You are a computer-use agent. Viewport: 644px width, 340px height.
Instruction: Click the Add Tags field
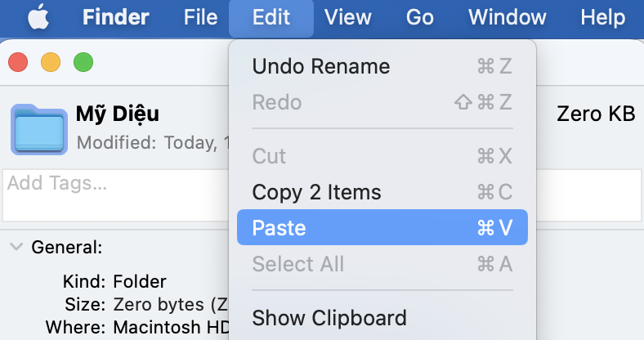coord(114,195)
